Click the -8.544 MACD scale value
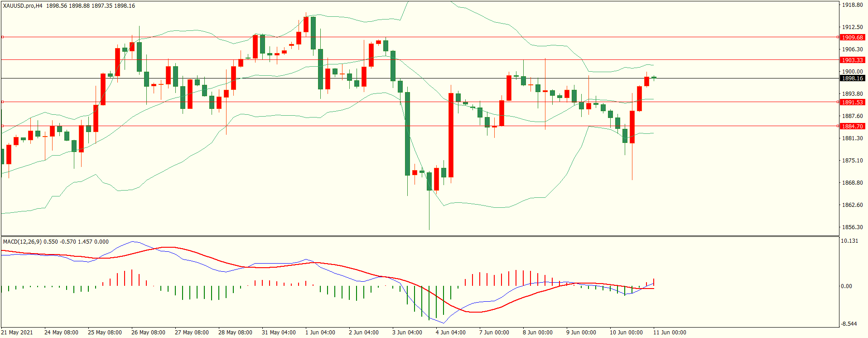 (x=849, y=324)
